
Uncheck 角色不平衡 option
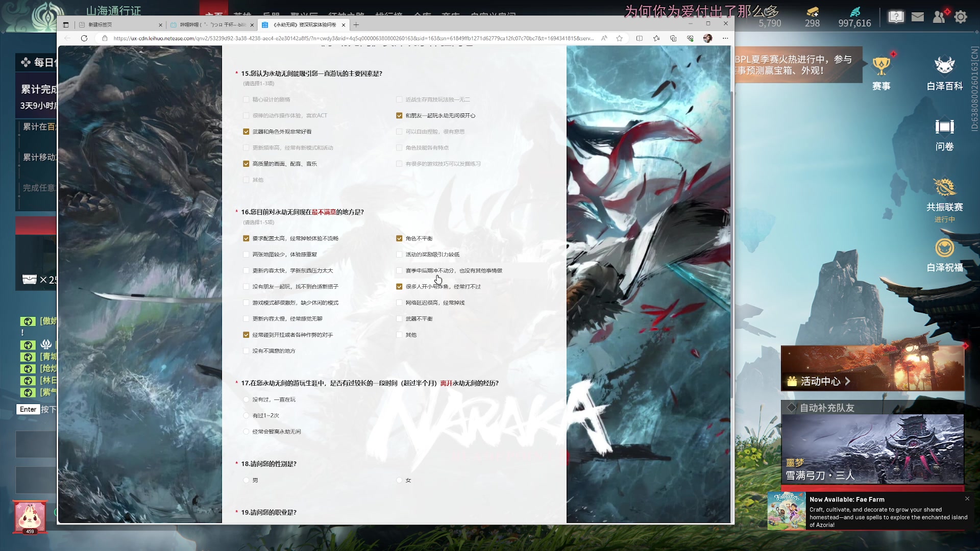click(x=399, y=238)
